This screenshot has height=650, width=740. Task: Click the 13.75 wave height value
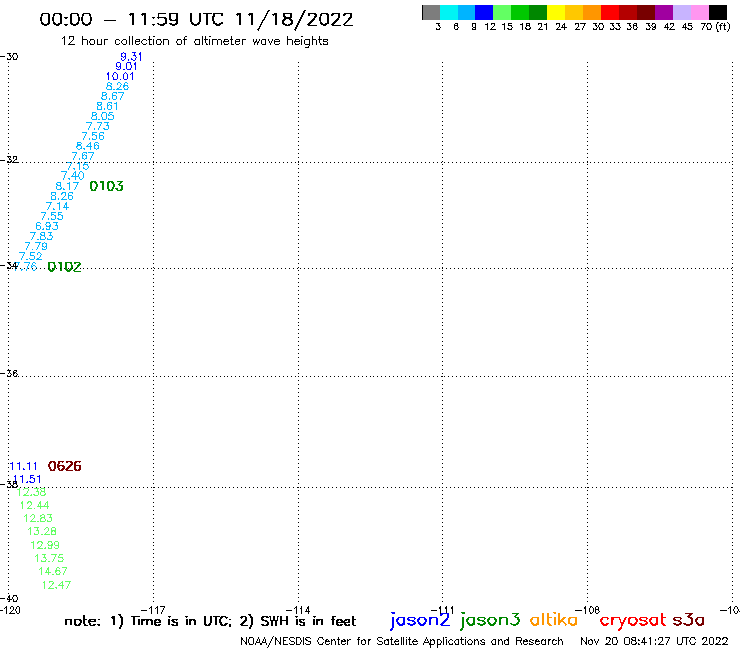[x=49, y=558]
